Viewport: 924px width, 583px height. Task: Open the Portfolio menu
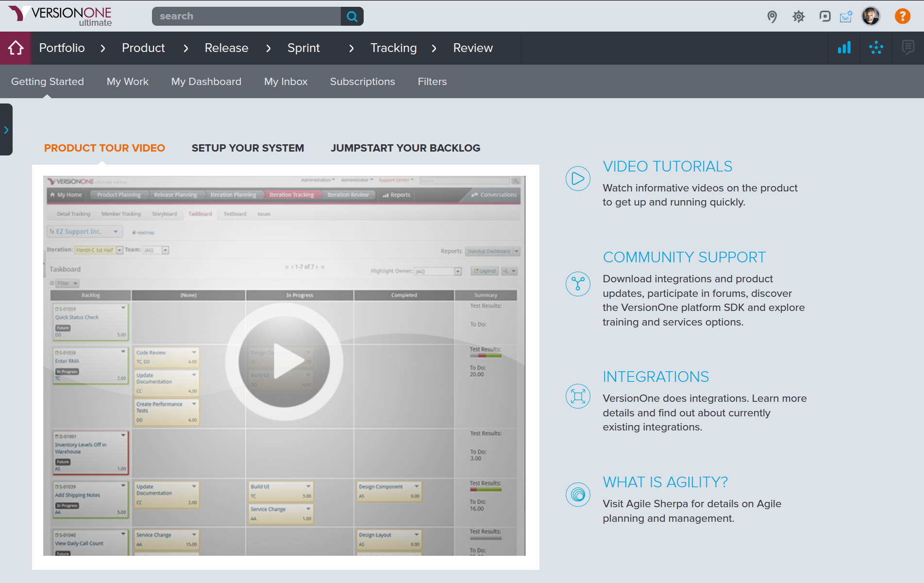(62, 48)
